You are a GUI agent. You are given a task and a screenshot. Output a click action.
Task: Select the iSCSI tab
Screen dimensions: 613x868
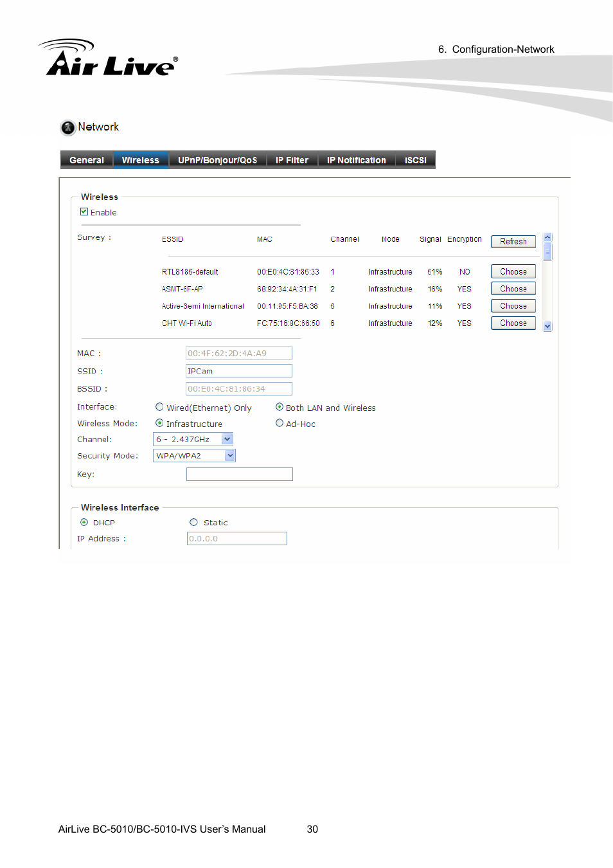click(416, 160)
